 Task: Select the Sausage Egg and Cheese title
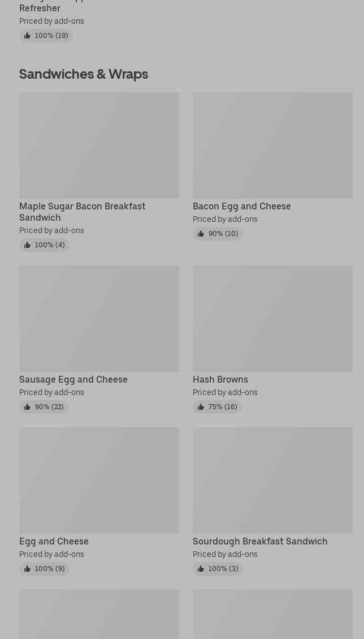pyautogui.click(x=73, y=379)
